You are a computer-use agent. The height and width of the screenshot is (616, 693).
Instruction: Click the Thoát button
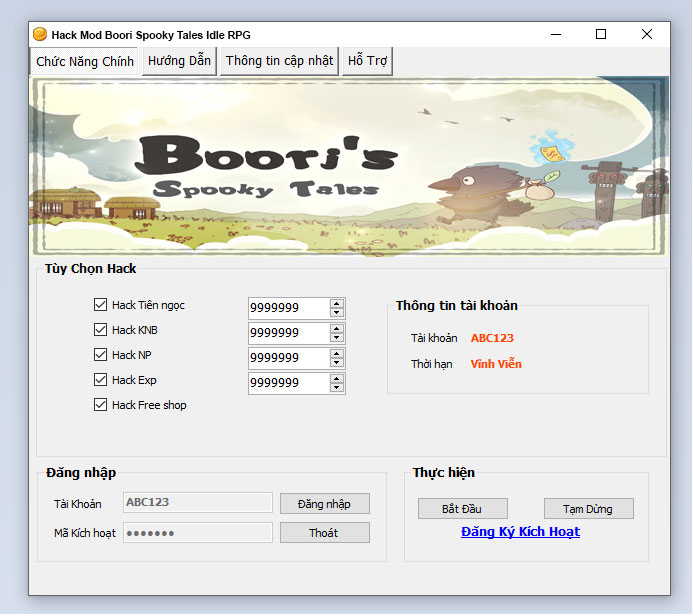[x=324, y=533]
